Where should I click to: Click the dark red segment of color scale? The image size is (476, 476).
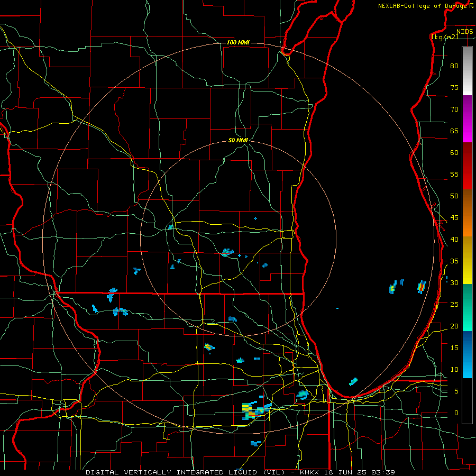click(x=467, y=166)
